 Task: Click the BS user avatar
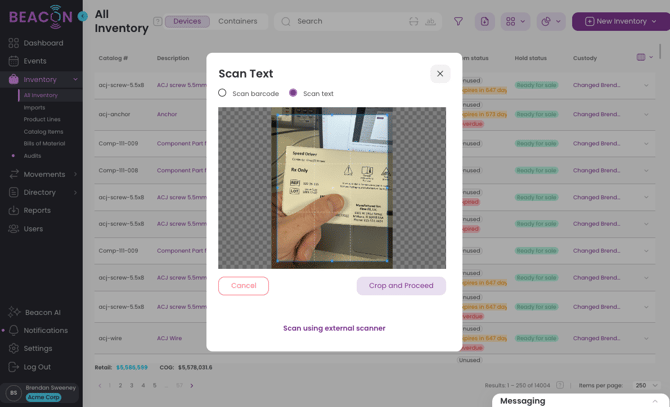13,392
